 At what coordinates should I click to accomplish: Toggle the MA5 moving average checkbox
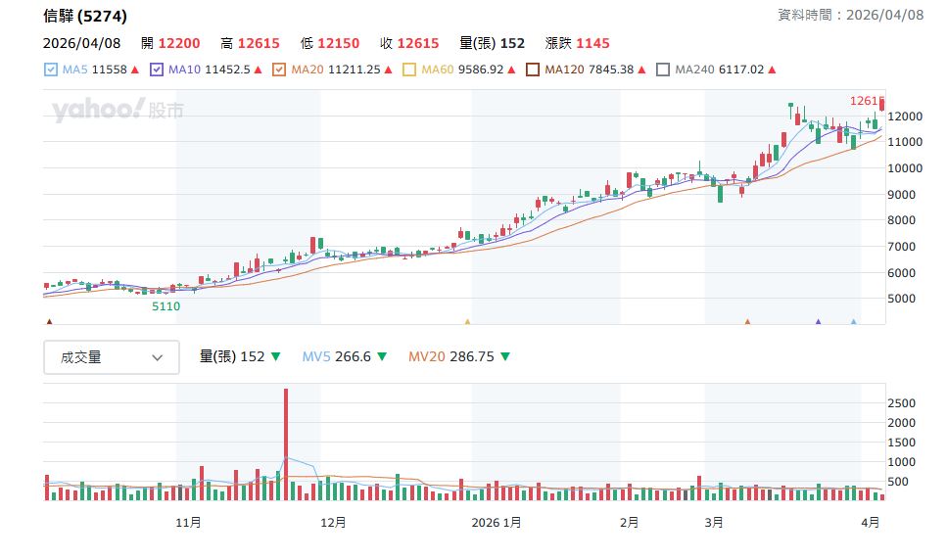51,70
